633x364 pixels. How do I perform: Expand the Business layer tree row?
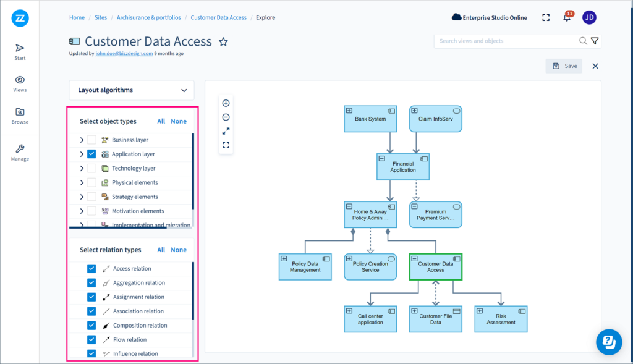(82, 140)
